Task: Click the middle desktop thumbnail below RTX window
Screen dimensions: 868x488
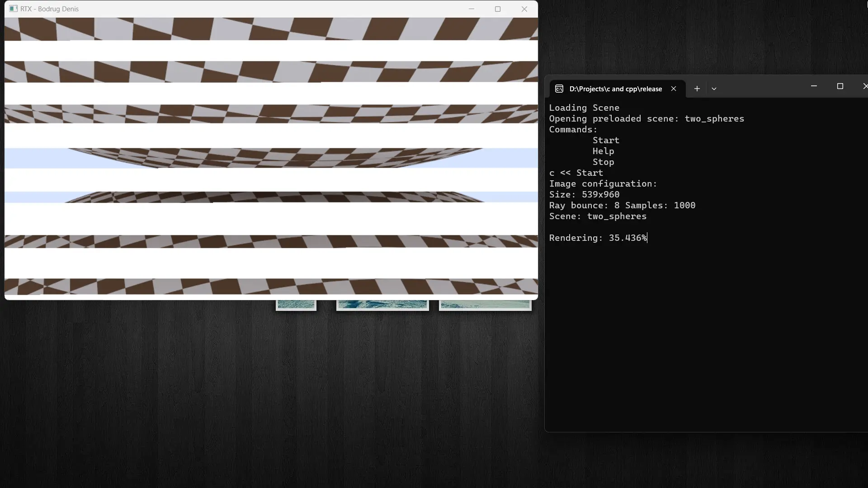Action: [x=382, y=305]
